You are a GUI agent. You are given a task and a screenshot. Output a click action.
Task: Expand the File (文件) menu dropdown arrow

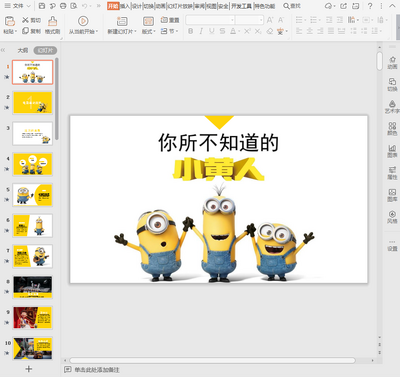tap(28, 6)
